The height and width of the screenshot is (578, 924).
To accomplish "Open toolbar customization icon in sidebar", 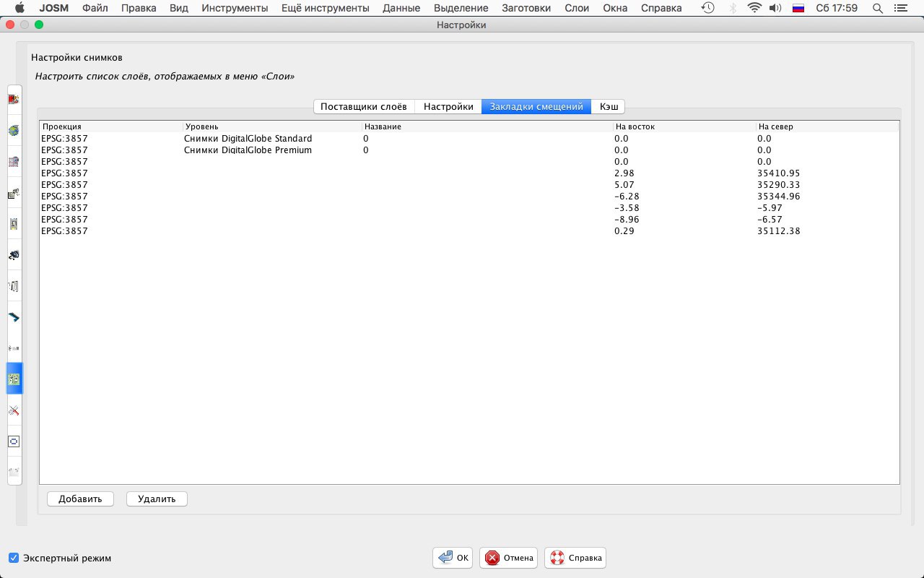I will [x=14, y=193].
